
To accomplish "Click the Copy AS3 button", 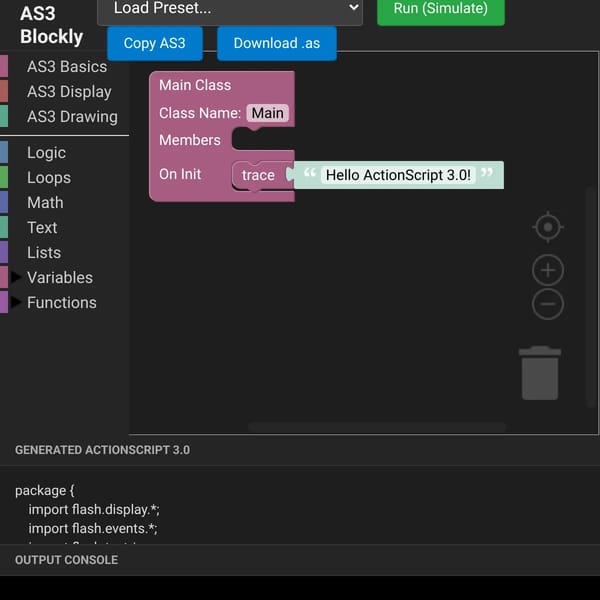I will [x=155, y=43].
